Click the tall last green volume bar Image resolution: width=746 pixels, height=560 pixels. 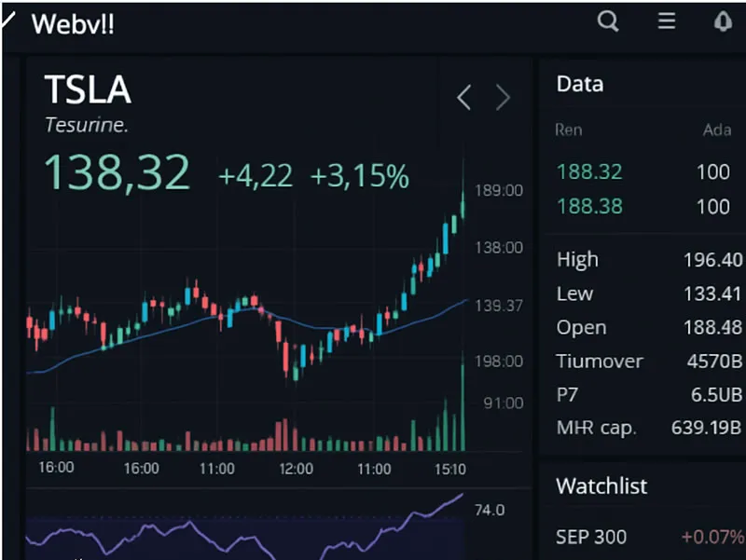[x=463, y=402]
